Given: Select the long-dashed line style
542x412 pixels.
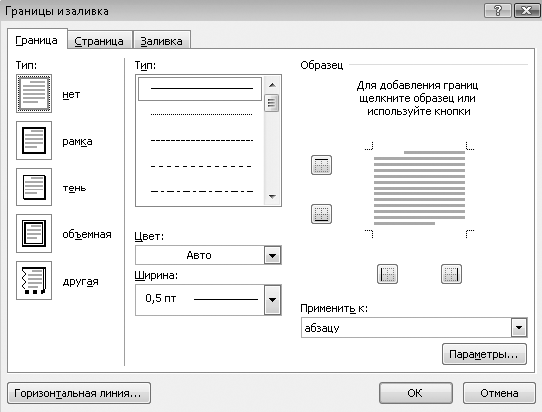Looking at the screenshot, I should (x=201, y=166).
